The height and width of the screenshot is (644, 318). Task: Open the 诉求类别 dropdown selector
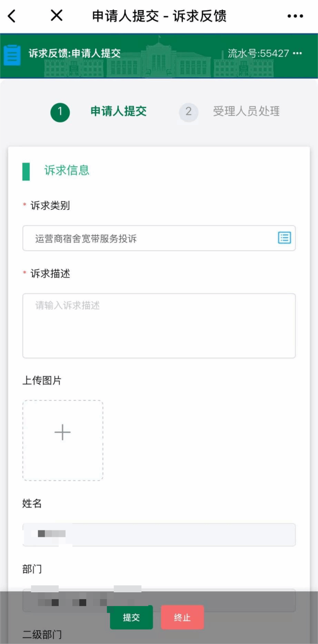pos(151,238)
